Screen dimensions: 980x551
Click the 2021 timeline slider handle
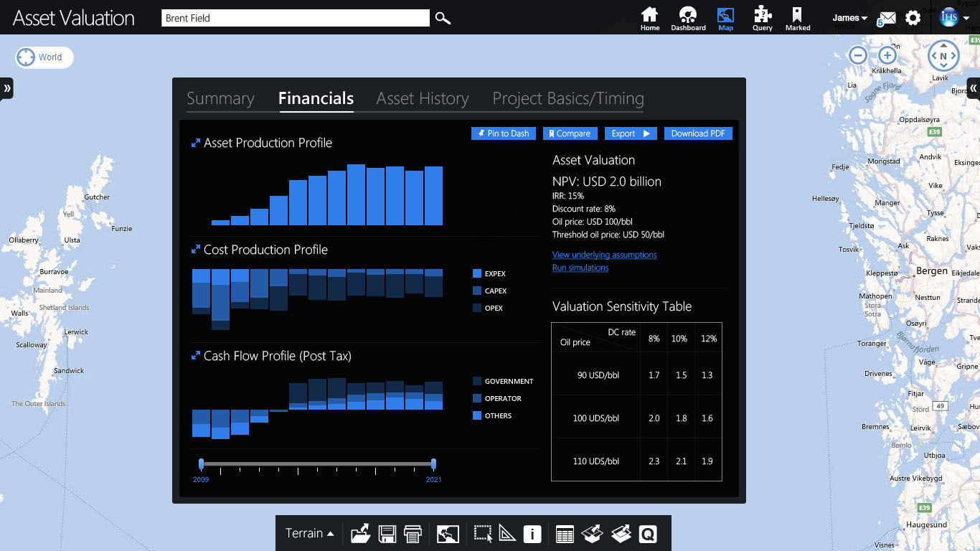433,464
